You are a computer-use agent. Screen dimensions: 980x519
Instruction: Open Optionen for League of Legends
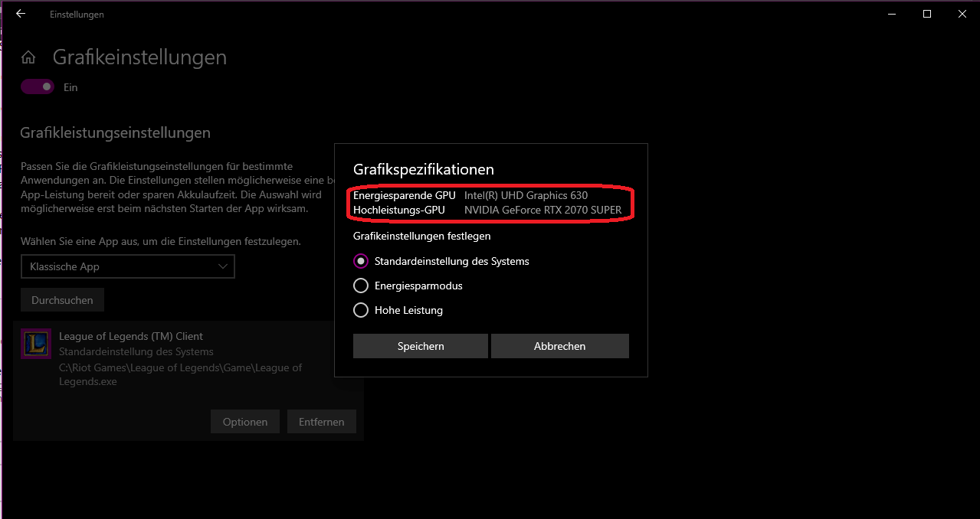tap(245, 422)
